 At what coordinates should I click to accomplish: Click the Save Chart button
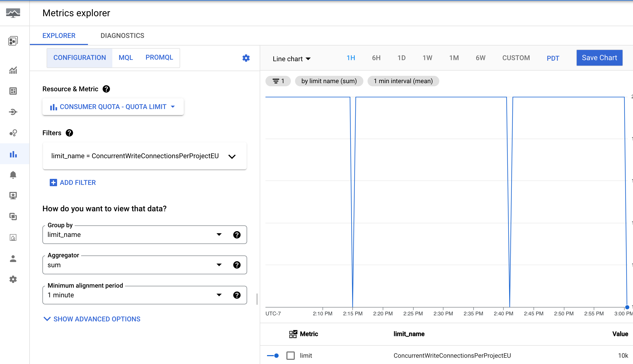click(x=600, y=57)
